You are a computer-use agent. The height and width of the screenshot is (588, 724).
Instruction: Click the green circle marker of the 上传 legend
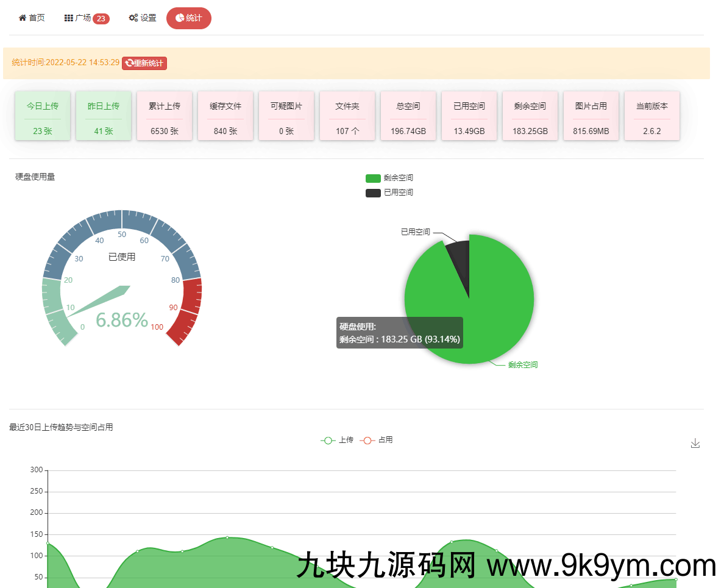[326, 440]
